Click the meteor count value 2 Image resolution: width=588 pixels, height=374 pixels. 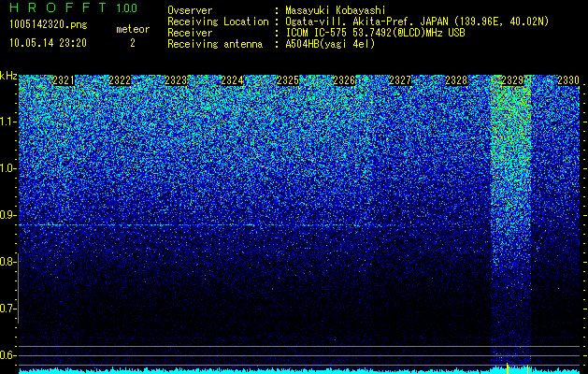point(133,43)
